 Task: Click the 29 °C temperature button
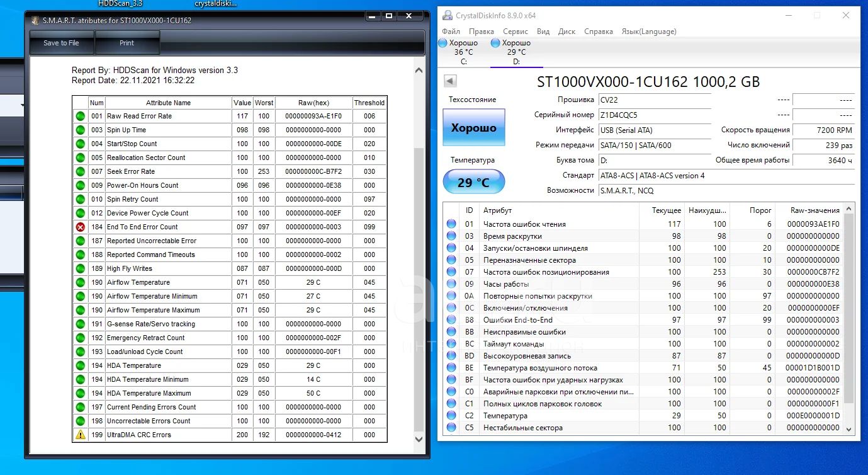pyautogui.click(x=474, y=183)
